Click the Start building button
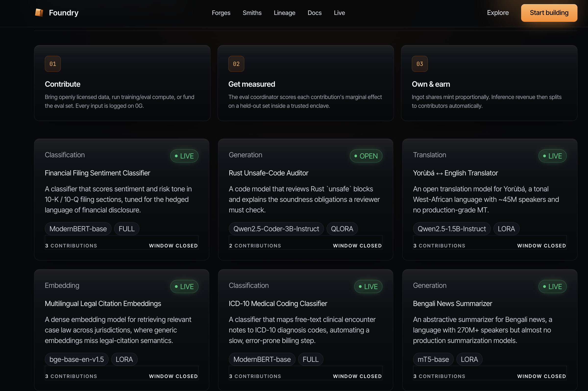Screen dimensions: 588x391 (x=549, y=13)
